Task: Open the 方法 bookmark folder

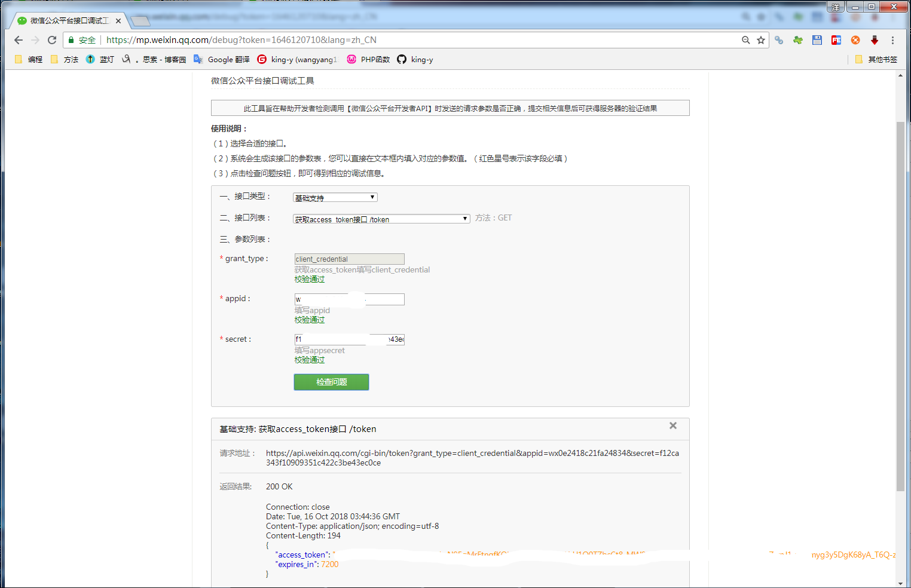Action: click(65, 59)
